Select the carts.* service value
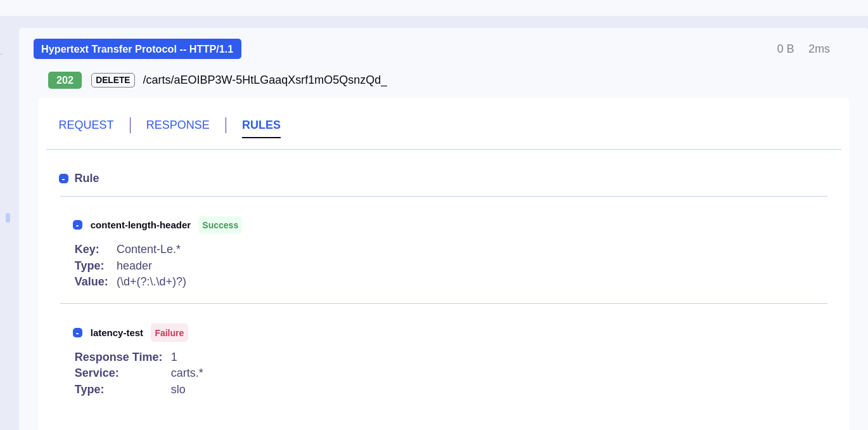Image resolution: width=868 pixels, height=430 pixels. coord(187,373)
